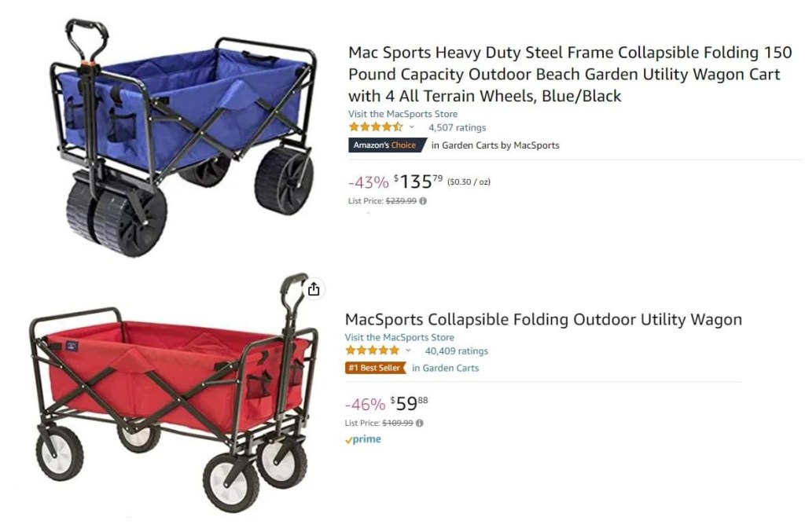Open the 4,507 ratings link

[x=457, y=127]
